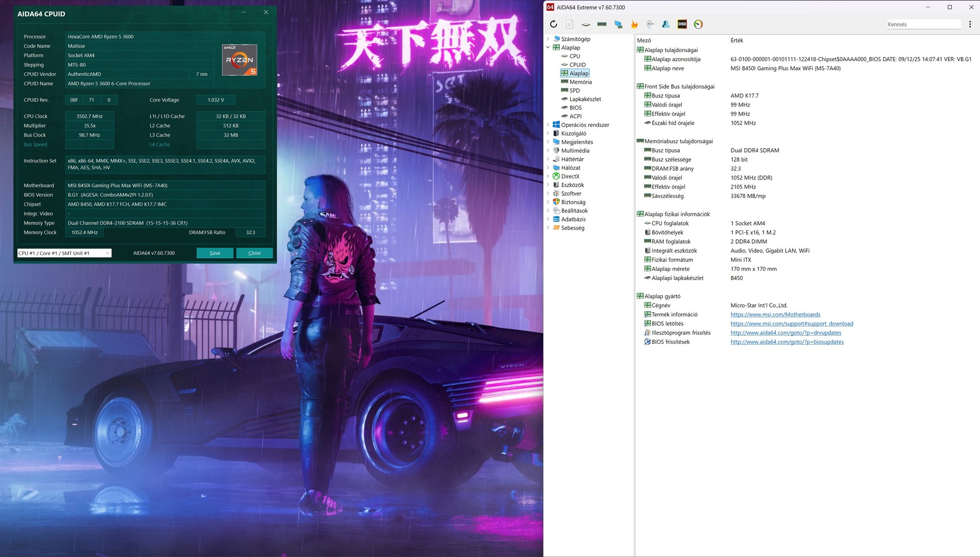Click the Refresh toolbar icon
This screenshot has height=557, width=980.
[x=553, y=24]
